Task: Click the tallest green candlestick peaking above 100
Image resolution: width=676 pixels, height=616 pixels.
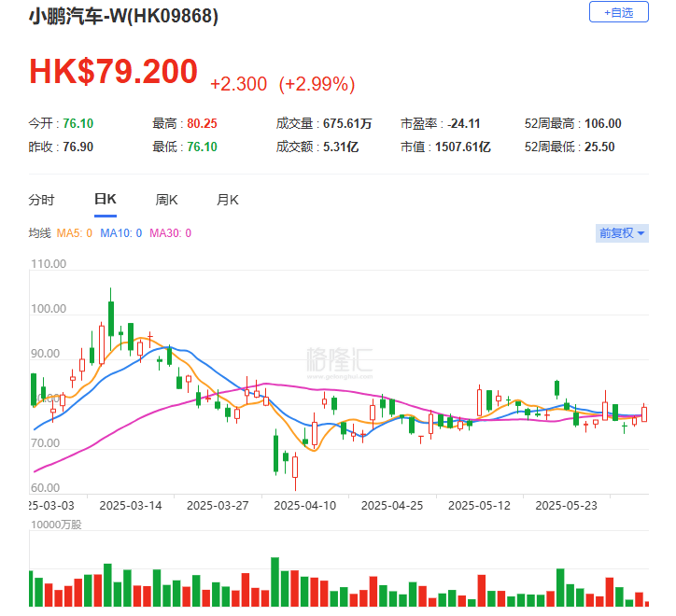Action: 111,318
